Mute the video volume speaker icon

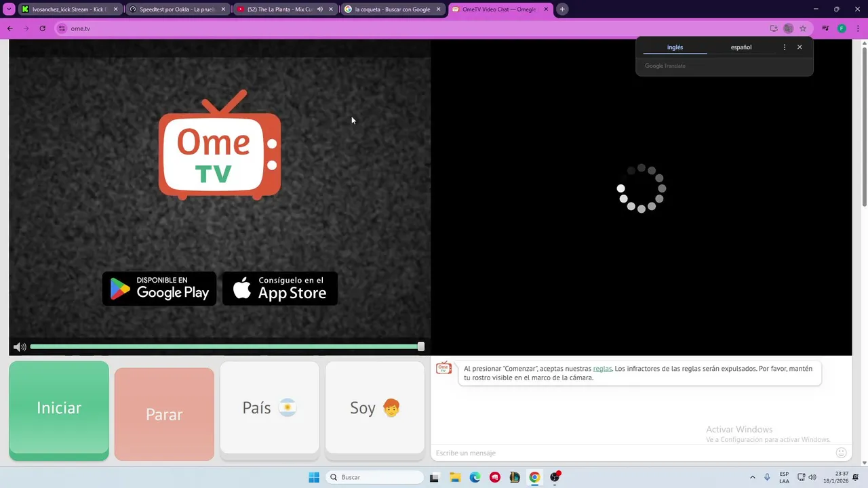pos(20,347)
